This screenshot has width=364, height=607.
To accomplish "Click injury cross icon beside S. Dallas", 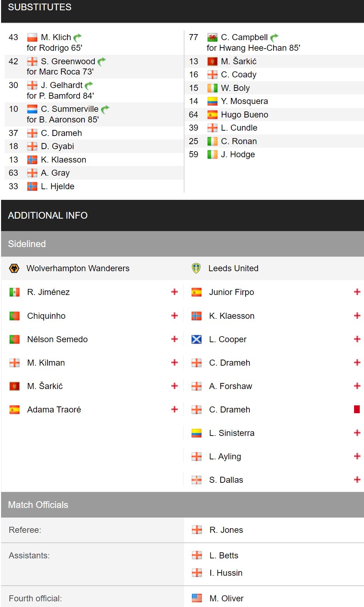I will [x=357, y=480].
